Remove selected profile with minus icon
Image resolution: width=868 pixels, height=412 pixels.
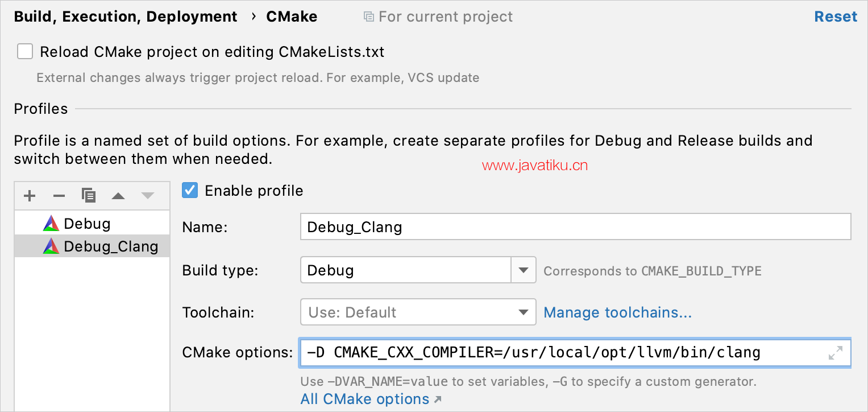(59, 196)
